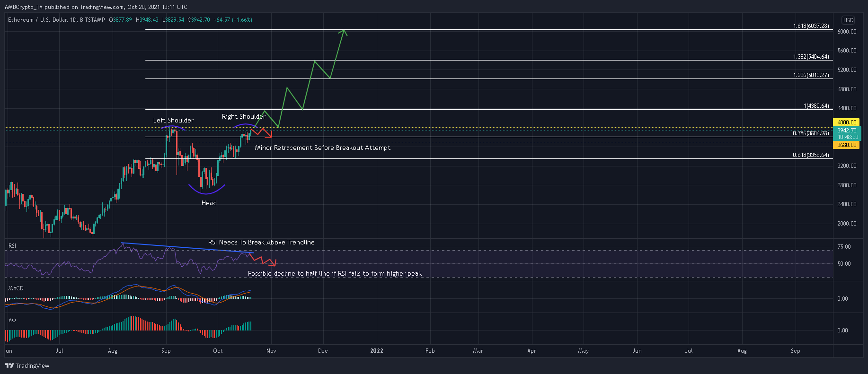Click the Sep label right of Aug on time axis
The height and width of the screenshot is (374, 868).
(x=796, y=351)
